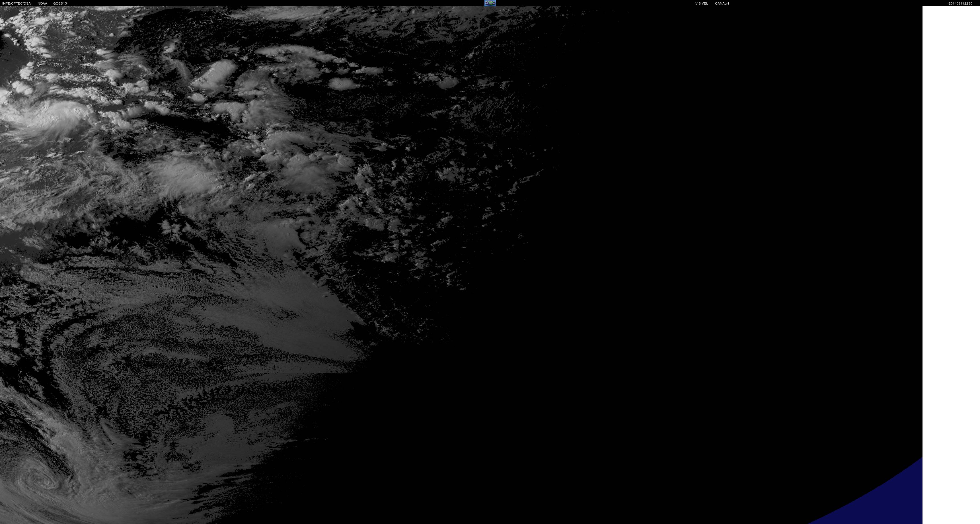Click the CANAL-1 channel label
Screen dimensions: 980x524
click(x=722, y=3)
